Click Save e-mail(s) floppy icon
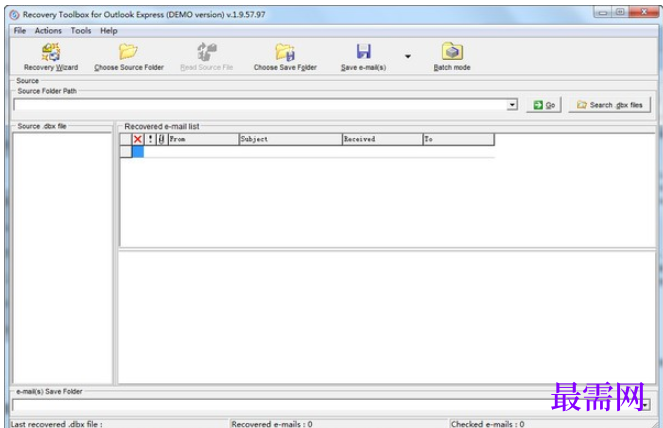Viewport: 663px width, 428px height. point(363,52)
